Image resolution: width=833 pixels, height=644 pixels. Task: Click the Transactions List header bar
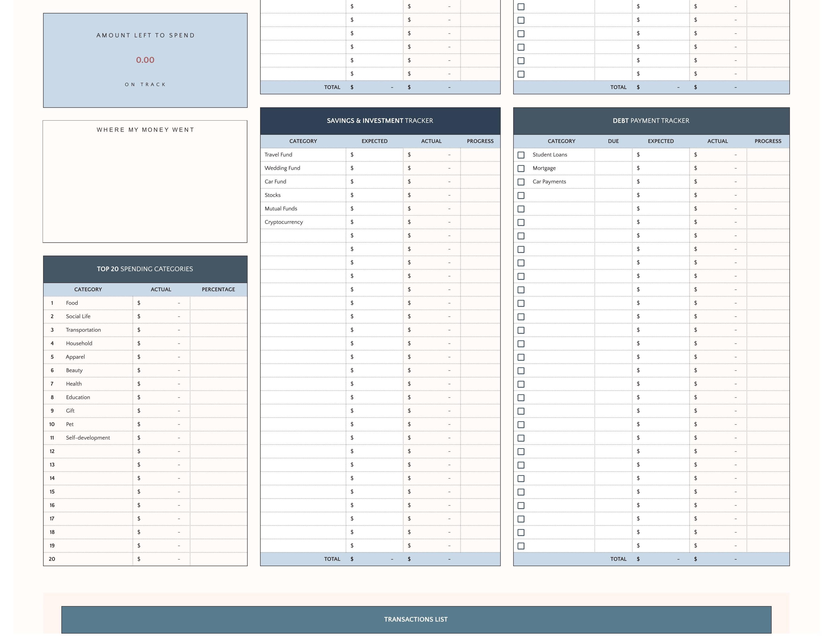pos(416,619)
